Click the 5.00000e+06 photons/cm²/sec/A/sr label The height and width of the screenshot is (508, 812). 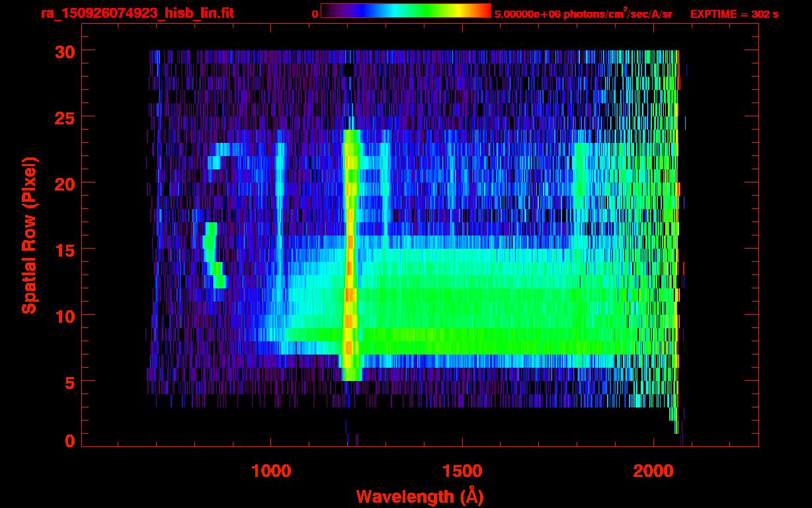(583, 13)
